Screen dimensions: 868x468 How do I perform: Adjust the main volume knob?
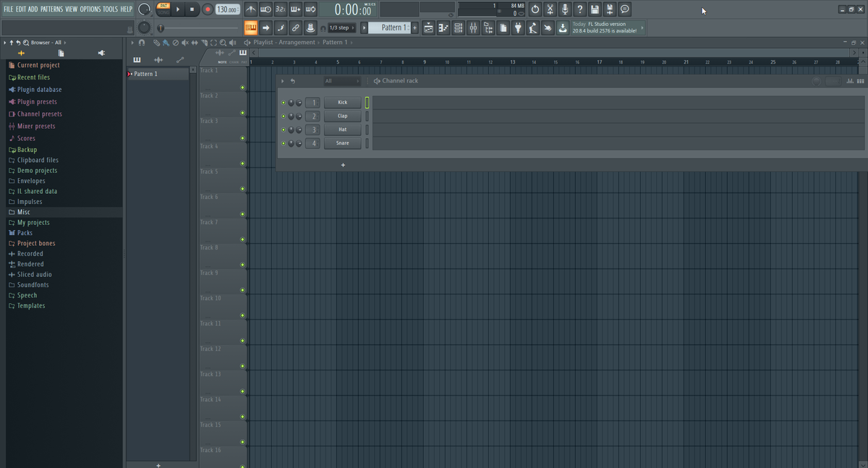pos(144,9)
